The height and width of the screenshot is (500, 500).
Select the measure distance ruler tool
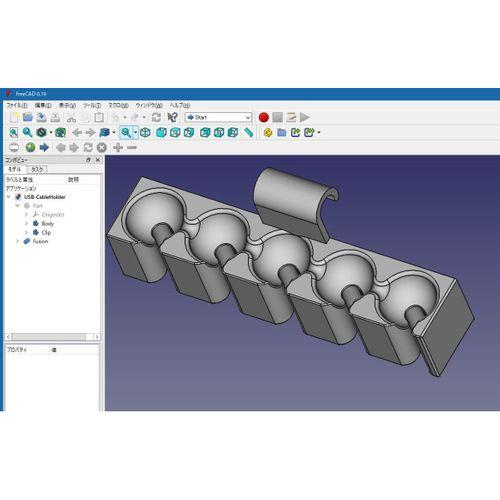[x=248, y=133]
